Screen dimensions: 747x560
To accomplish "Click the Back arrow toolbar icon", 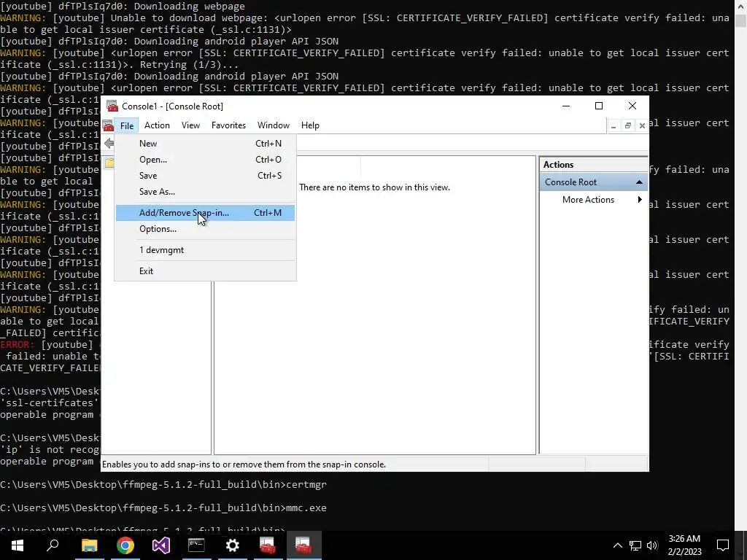I will [109, 144].
